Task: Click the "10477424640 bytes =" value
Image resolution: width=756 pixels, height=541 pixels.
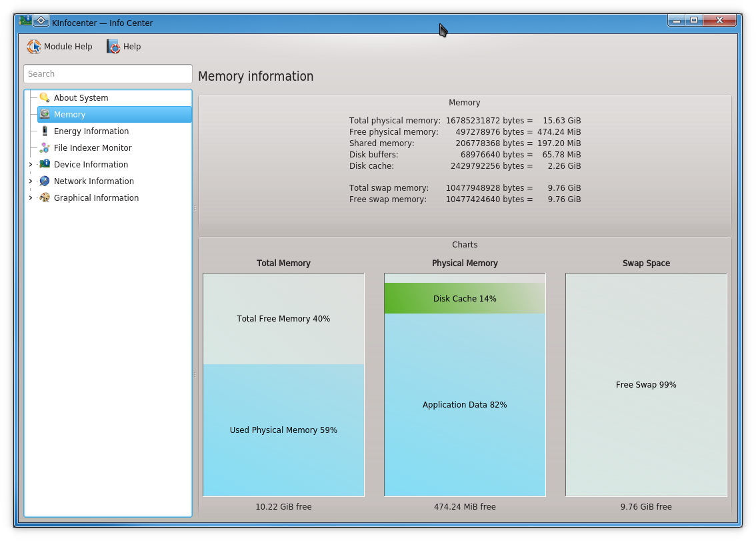Action: tap(489, 199)
